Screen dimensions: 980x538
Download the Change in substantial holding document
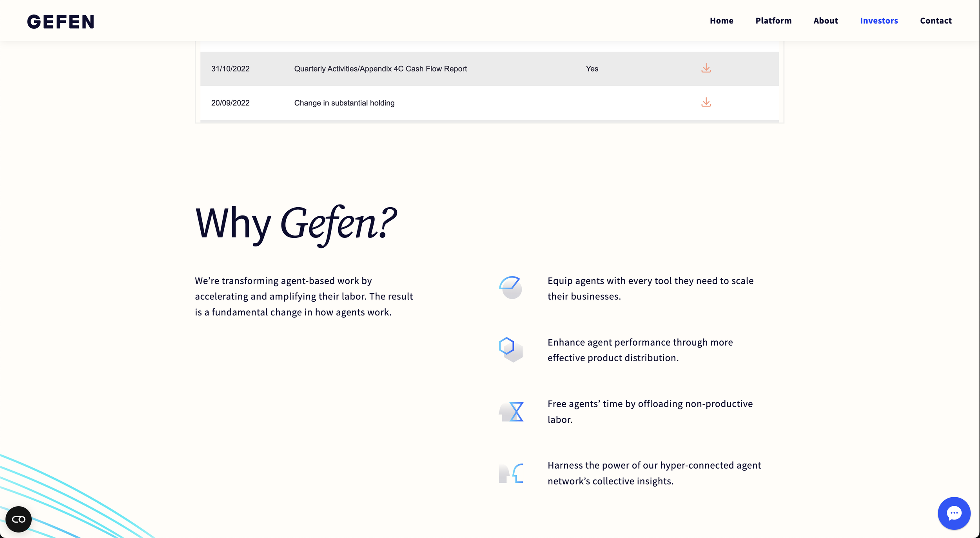tap(706, 102)
